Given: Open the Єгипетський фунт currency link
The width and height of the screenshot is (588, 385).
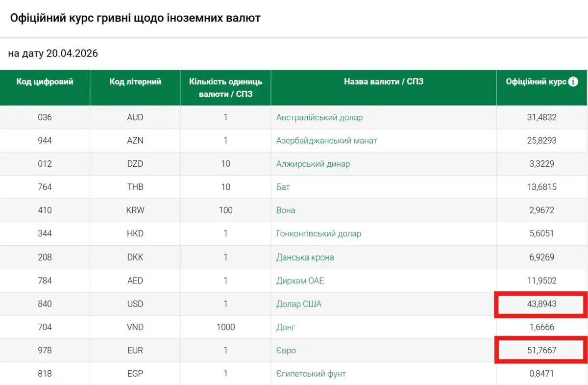Looking at the screenshot, I should 311,374.
